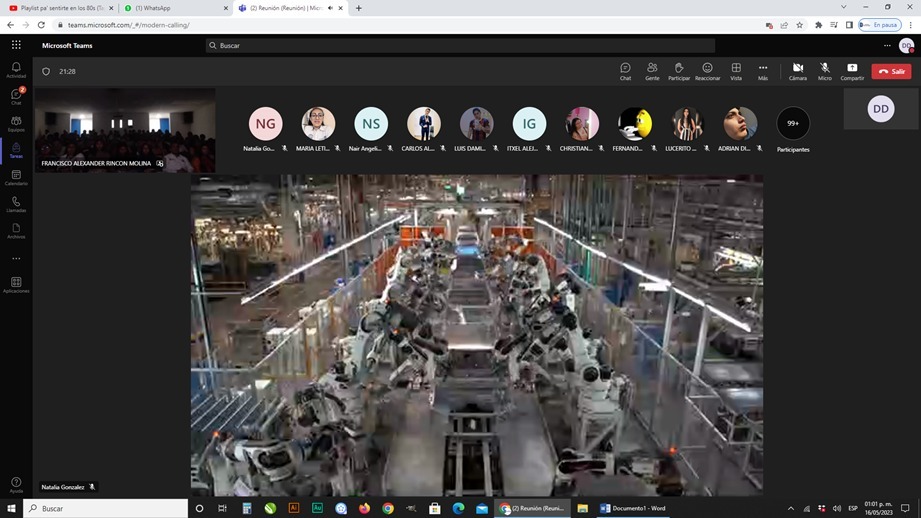Click the shared factory video content
Image resolution: width=921 pixels, height=518 pixels.
[477, 335]
